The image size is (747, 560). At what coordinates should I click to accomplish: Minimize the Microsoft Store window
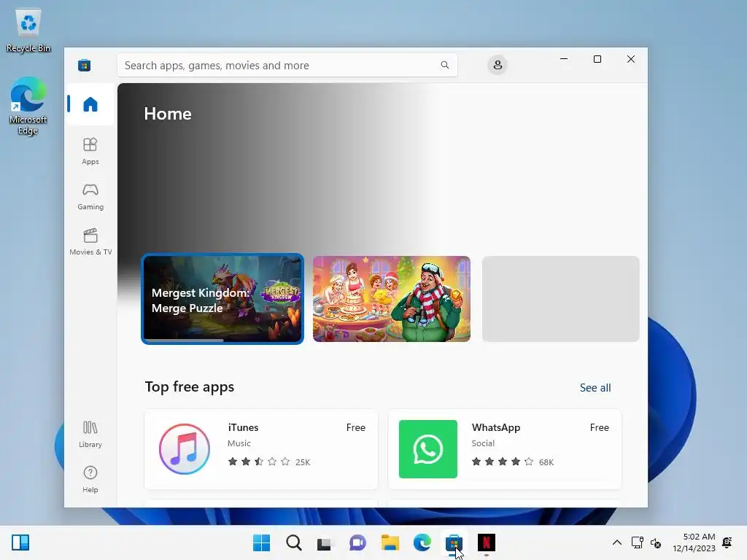coord(564,59)
